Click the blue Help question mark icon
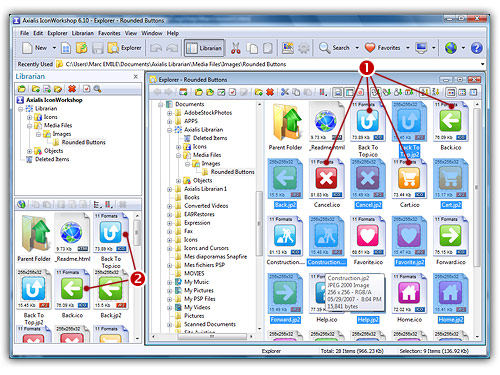 [476, 48]
